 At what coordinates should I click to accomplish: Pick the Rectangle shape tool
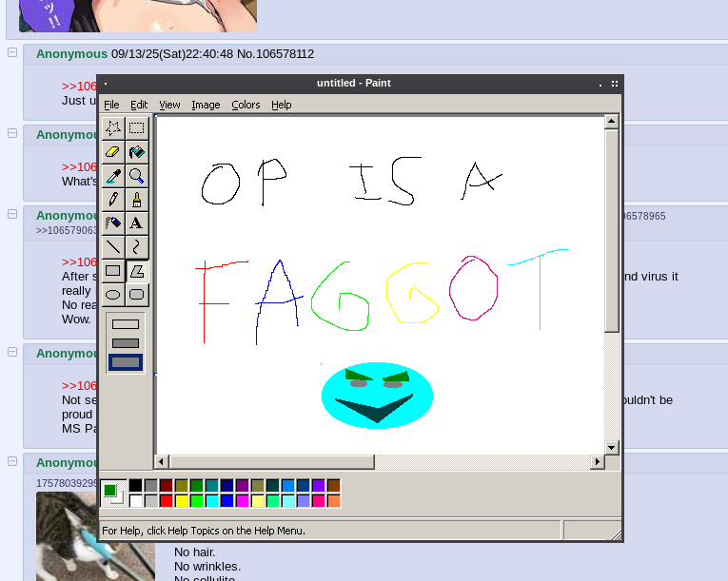(x=113, y=271)
